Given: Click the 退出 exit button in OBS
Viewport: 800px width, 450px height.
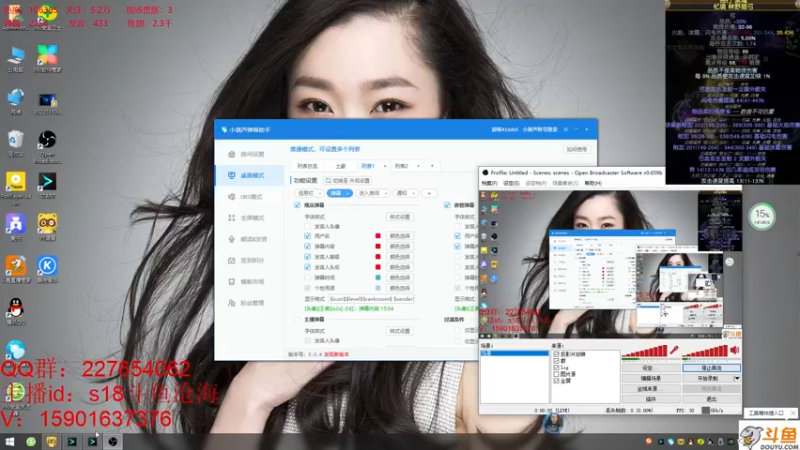Looking at the screenshot, I should 711,399.
